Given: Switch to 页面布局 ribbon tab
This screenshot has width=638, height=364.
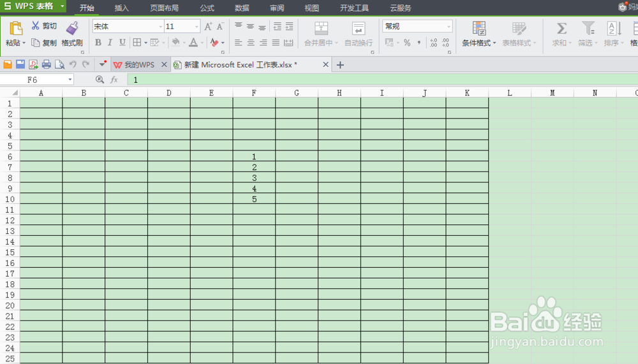Looking at the screenshot, I should point(164,8).
